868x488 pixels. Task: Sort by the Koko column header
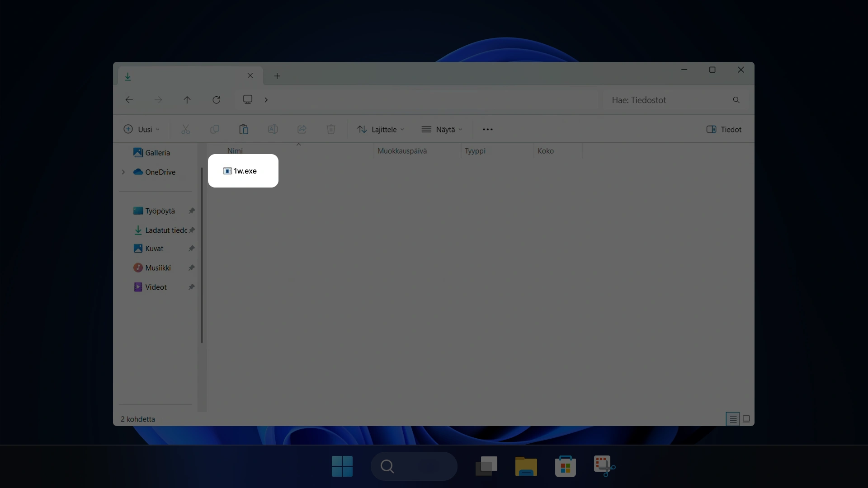click(x=546, y=151)
